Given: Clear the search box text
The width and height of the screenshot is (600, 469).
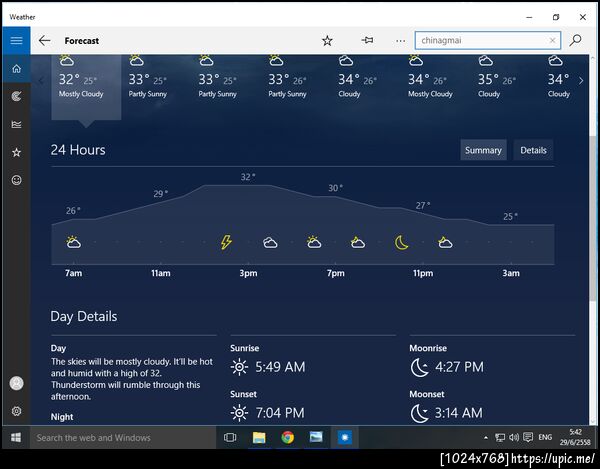Looking at the screenshot, I should coord(552,40).
